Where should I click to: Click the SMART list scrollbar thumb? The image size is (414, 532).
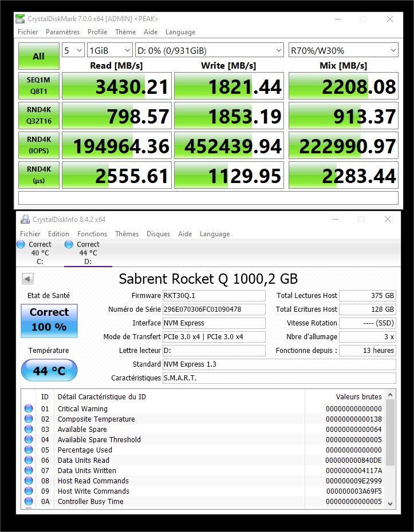click(390, 432)
